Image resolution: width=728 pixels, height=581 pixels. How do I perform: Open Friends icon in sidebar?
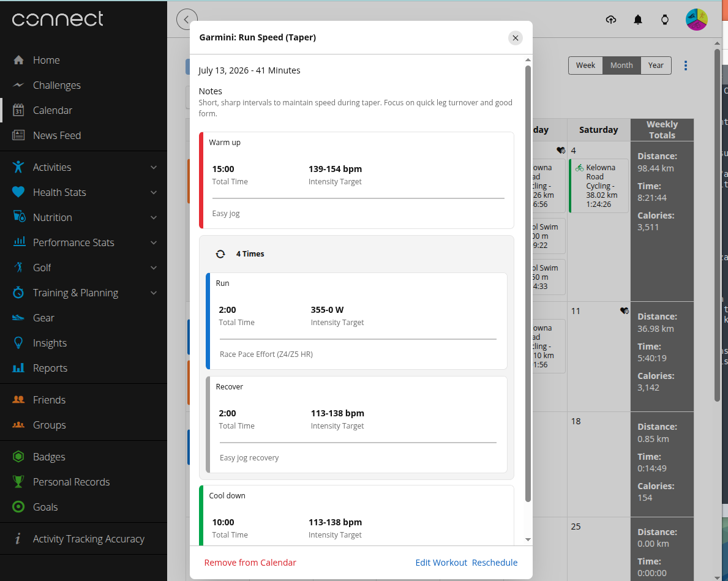18,400
